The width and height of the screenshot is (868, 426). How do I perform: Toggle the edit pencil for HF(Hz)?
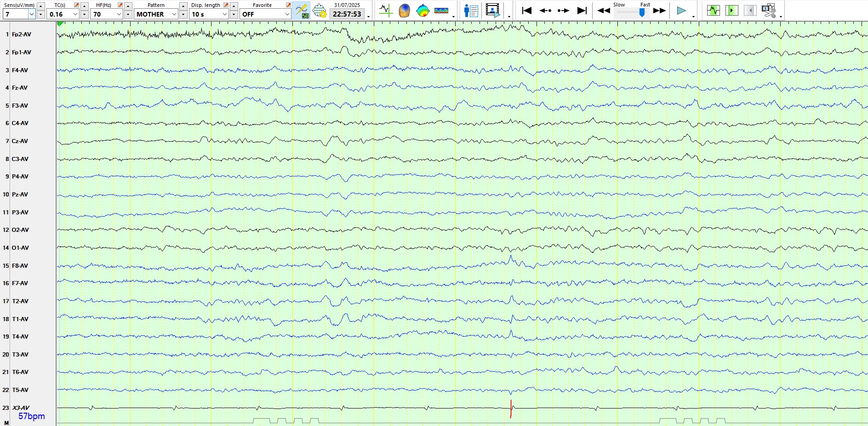[x=120, y=5]
